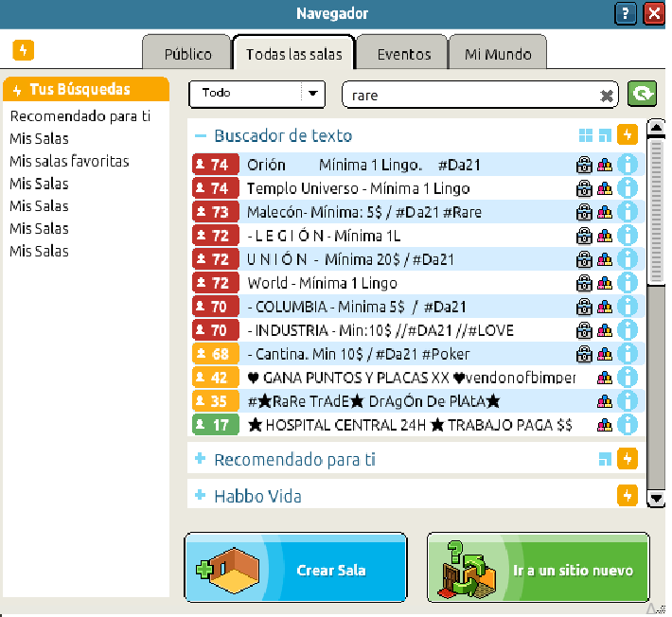
Task: Click the view icon in Recomendado para ti section
Action: pos(605,459)
